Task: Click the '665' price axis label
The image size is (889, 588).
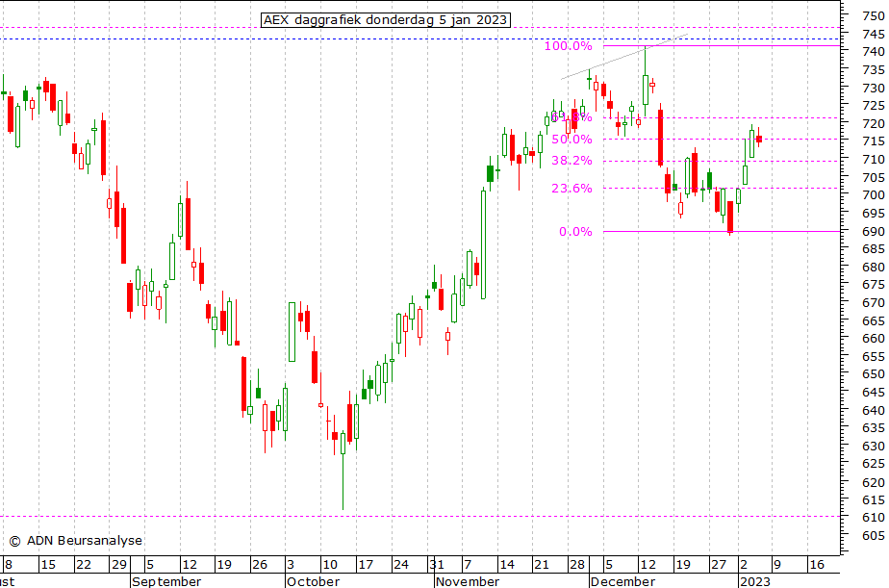Action: click(x=874, y=320)
